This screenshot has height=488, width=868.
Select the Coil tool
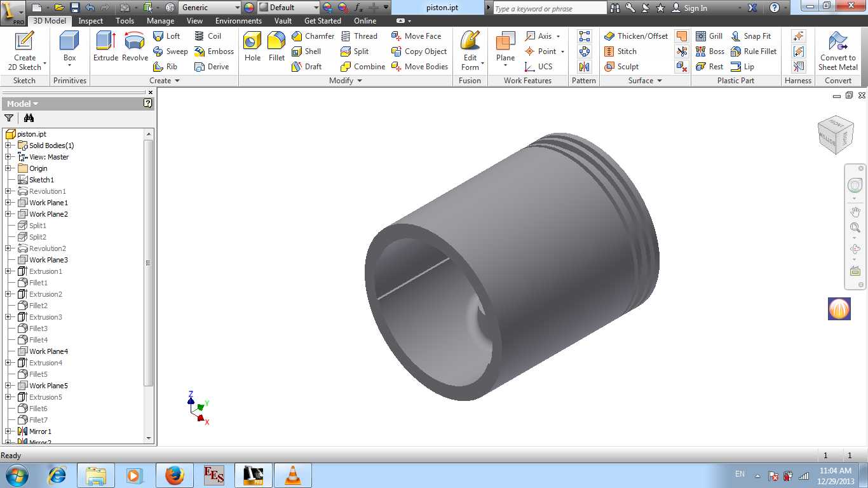click(x=208, y=36)
